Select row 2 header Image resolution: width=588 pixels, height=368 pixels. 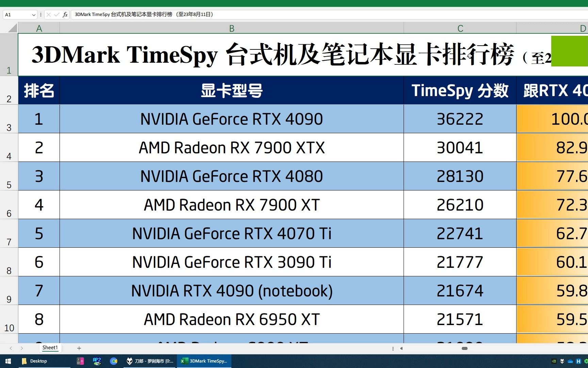point(9,90)
